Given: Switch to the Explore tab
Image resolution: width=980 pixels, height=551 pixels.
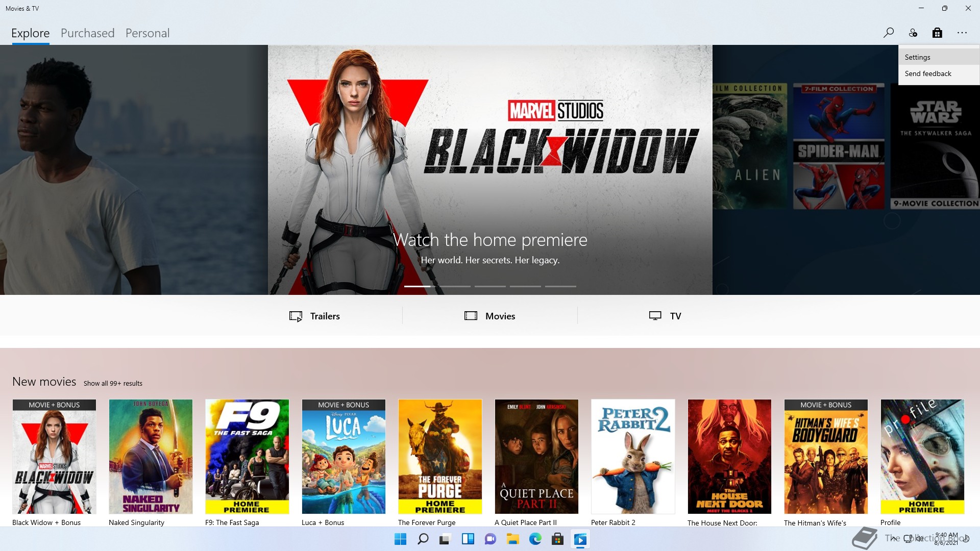Looking at the screenshot, I should (31, 33).
